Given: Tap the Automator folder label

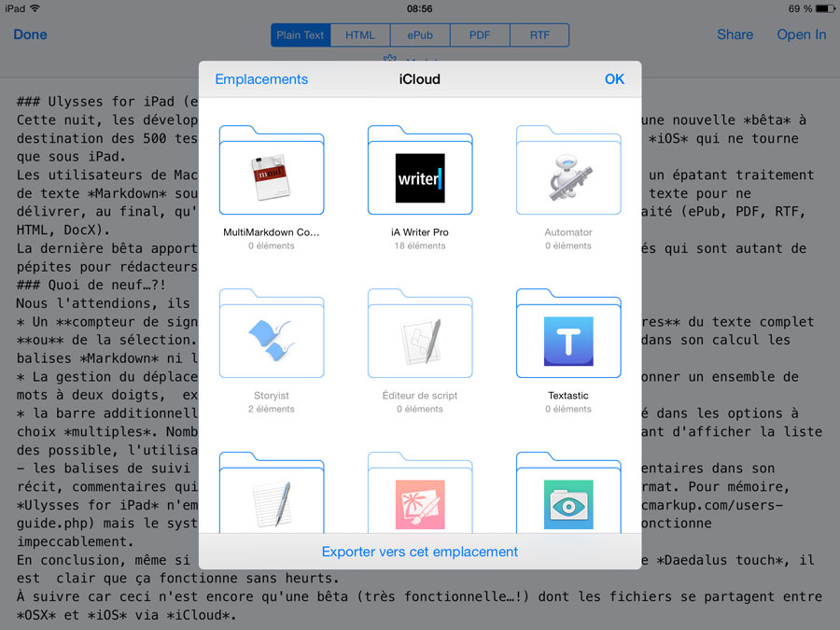Looking at the screenshot, I should 568,232.
